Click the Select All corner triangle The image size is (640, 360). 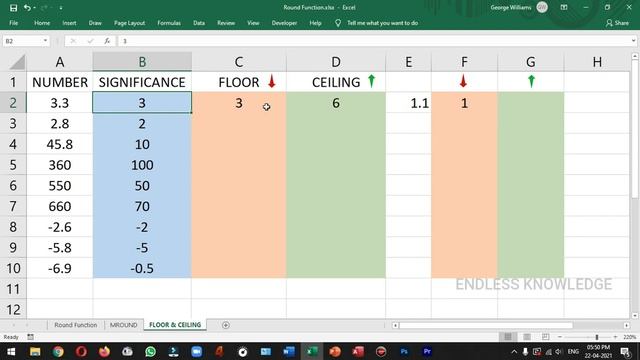coord(17,62)
